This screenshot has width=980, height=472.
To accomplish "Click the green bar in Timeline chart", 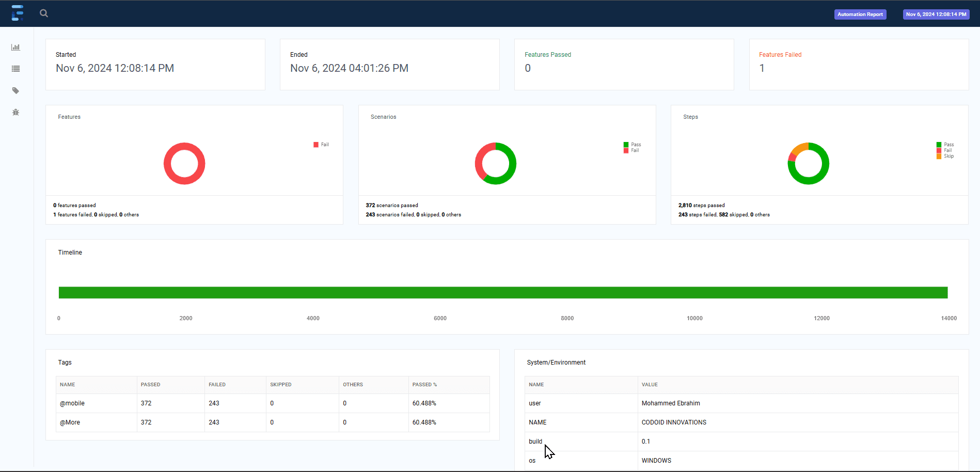I will [x=503, y=292].
